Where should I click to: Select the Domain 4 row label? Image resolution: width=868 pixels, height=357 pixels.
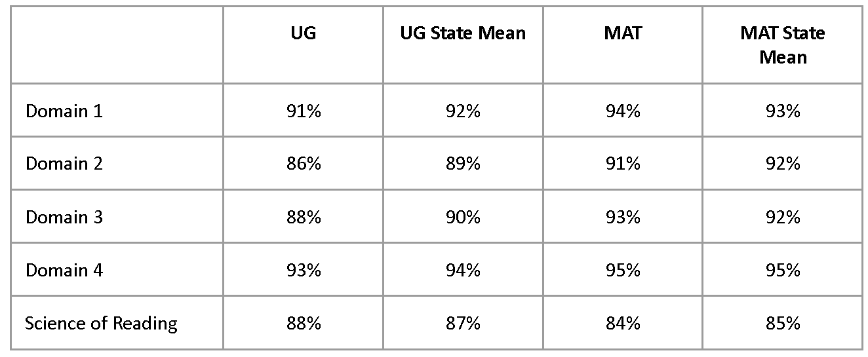tap(64, 270)
